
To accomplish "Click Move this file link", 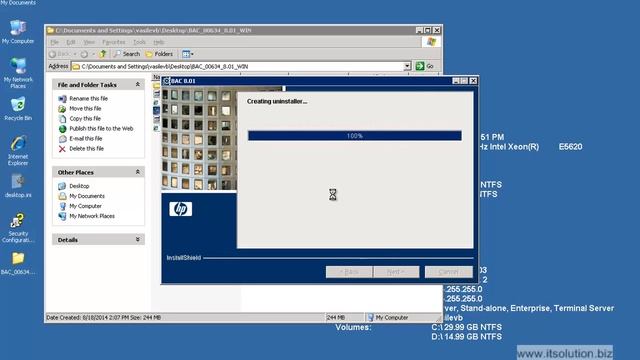I will click(x=85, y=109).
